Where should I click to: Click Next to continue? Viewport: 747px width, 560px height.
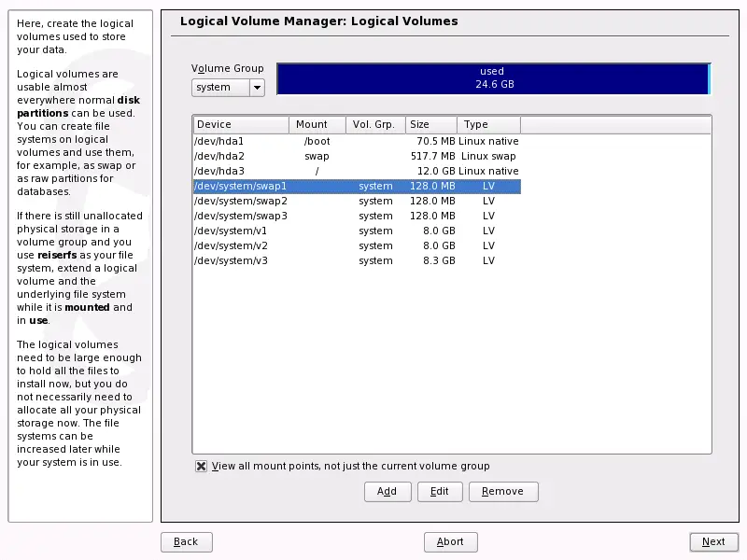tap(713, 541)
